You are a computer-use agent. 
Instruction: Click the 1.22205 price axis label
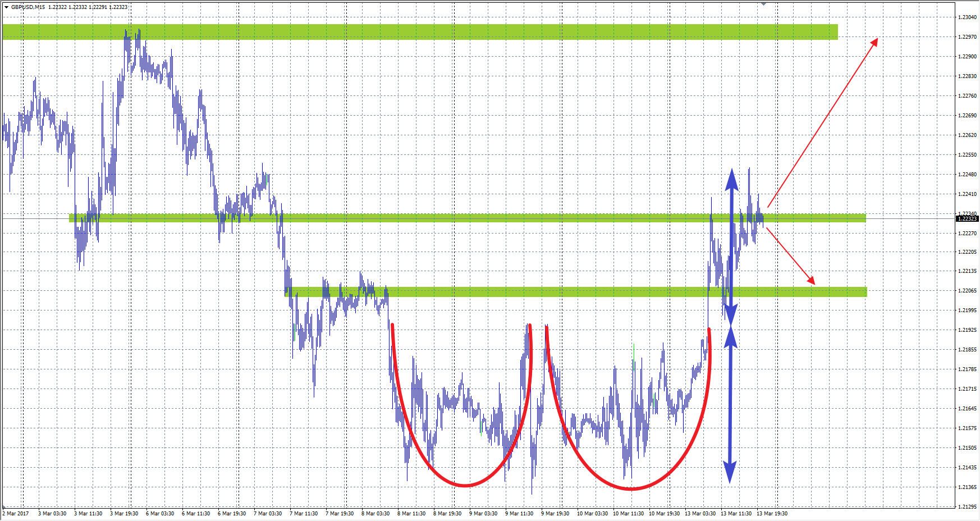pyautogui.click(x=968, y=252)
